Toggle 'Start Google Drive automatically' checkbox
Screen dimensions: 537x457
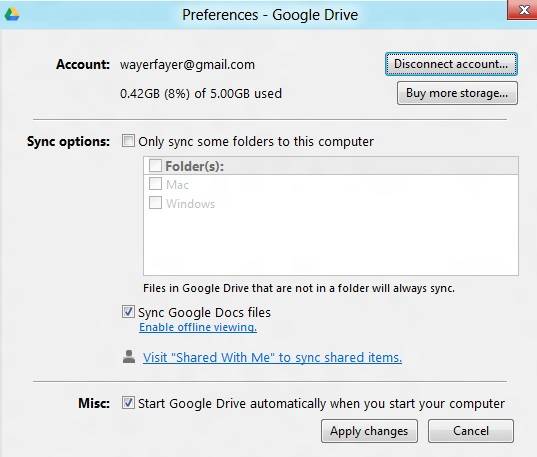coord(128,403)
